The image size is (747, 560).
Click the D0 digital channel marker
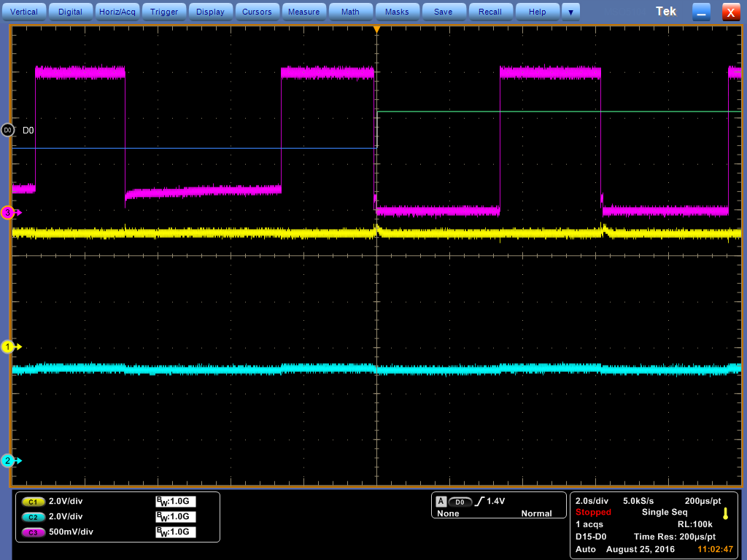click(x=8, y=130)
